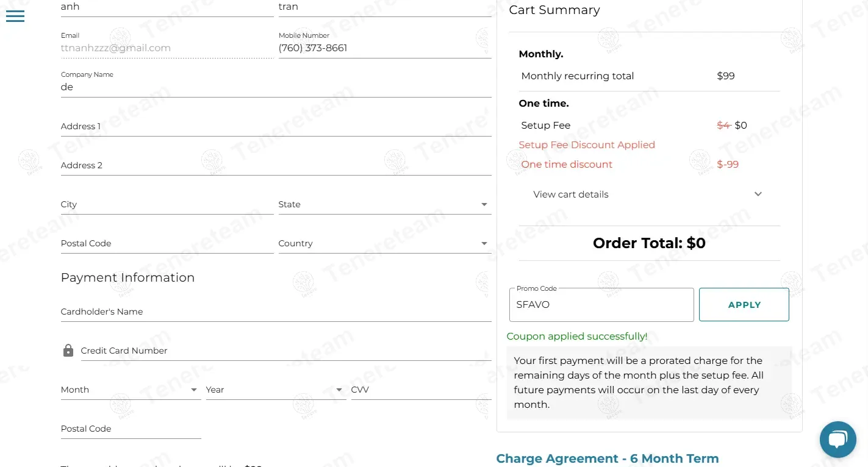Viewport: 868px width, 467px height.
Task: Click the Company Name field
Action: (x=276, y=87)
